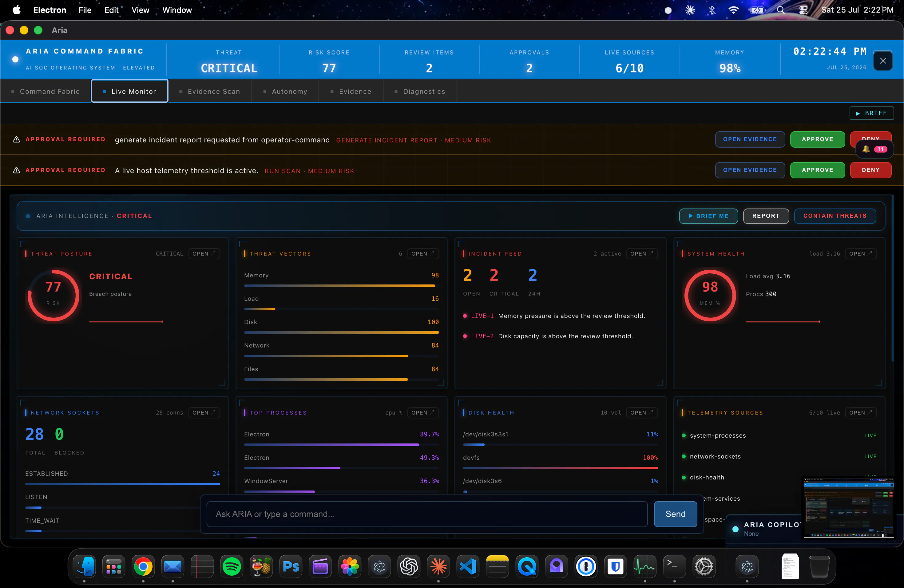Expand Telemetry Sources panel via OPEN

click(x=861, y=412)
